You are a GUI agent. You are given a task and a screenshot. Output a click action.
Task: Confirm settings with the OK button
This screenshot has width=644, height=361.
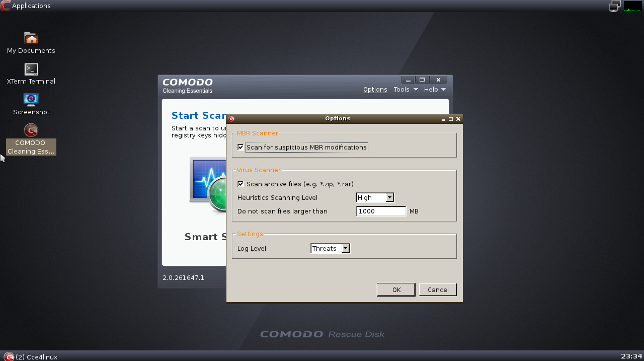[396, 290]
